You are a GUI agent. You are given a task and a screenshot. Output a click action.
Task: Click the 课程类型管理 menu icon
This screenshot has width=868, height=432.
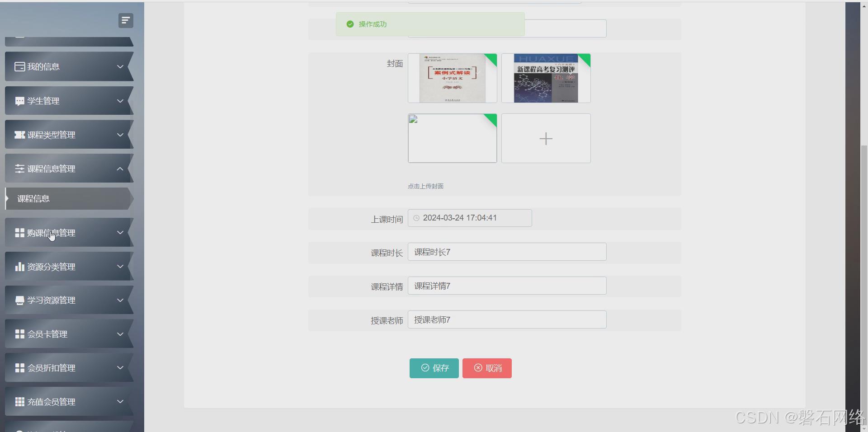point(19,135)
